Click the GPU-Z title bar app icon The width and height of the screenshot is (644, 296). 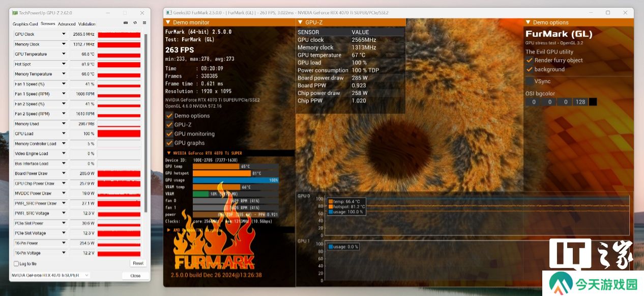15,12
